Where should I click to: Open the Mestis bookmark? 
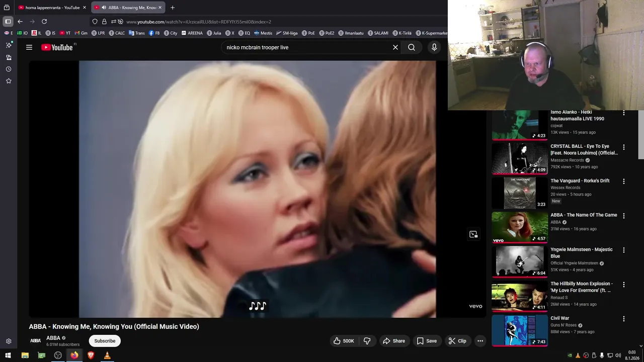click(x=263, y=33)
